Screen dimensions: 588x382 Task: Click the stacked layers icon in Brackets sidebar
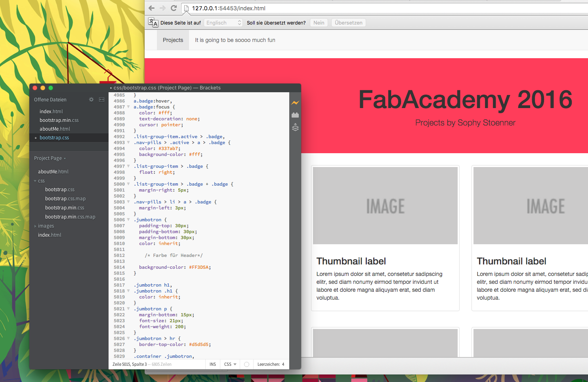pos(295,127)
